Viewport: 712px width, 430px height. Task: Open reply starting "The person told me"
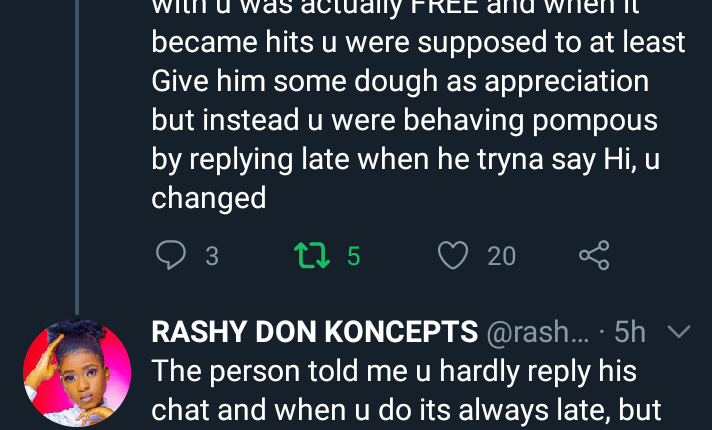(394, 372)
